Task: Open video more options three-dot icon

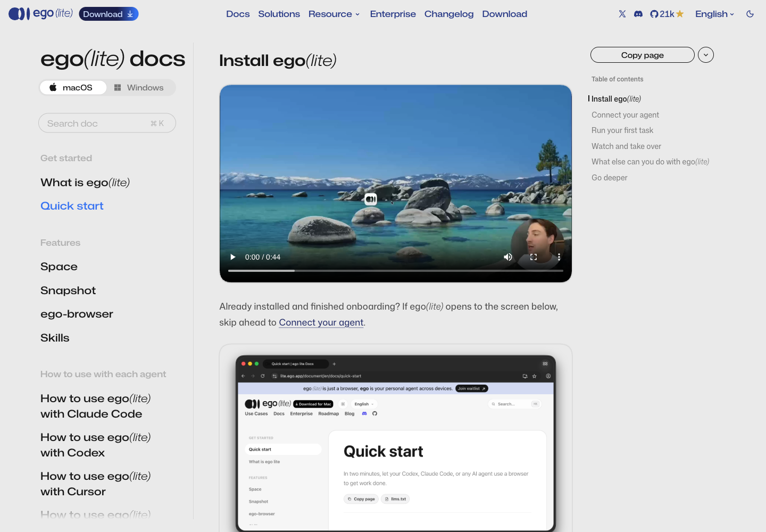Action: [559, 257]
